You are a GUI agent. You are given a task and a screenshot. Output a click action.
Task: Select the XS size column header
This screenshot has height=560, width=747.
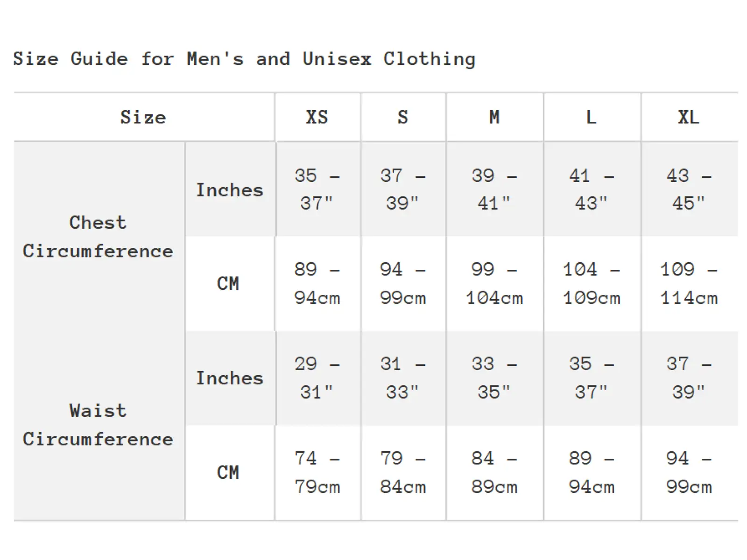pos(317,117)
